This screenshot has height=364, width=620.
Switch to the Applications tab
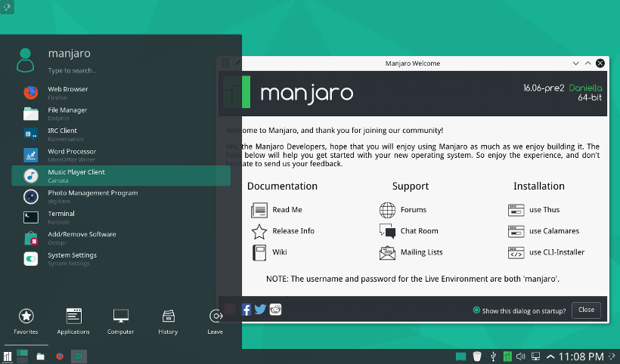click(x=73, y=322)
